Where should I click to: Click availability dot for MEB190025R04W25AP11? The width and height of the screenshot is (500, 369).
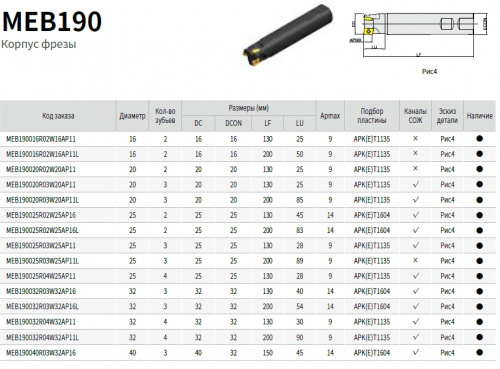tap(480, 276)
